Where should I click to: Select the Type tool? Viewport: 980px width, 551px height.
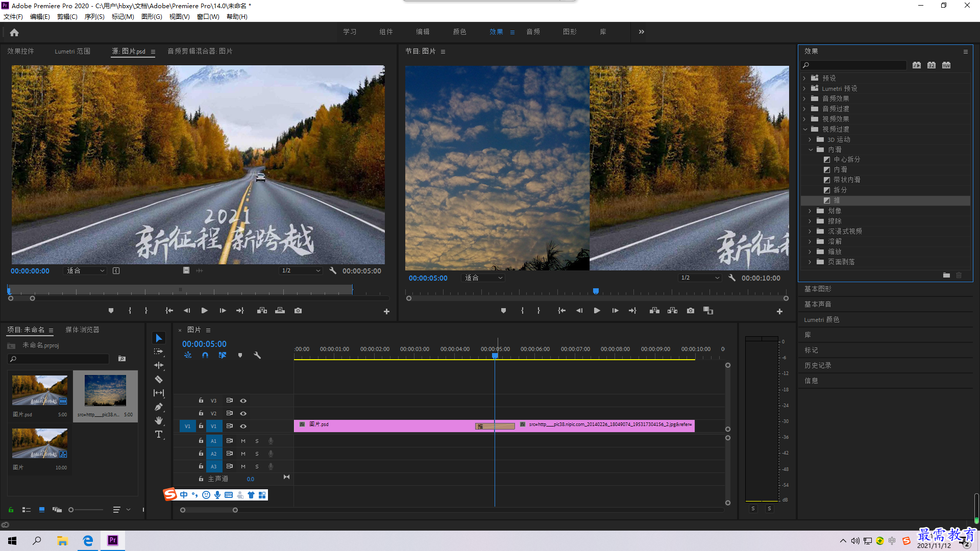pyautogui.click(x=159, y=434)
